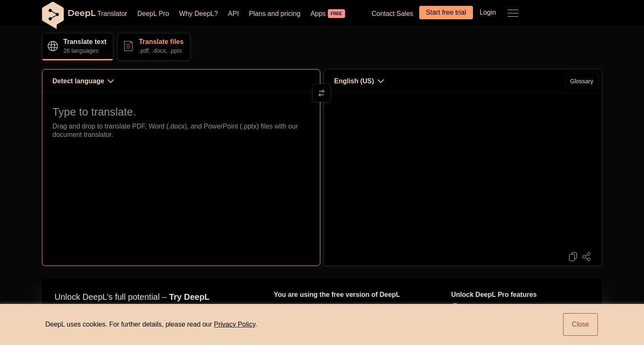The width and height of the screenshot is (644, 345).
Task: Click the globe icon on Translate text
Action: click(x=53, y=46)
